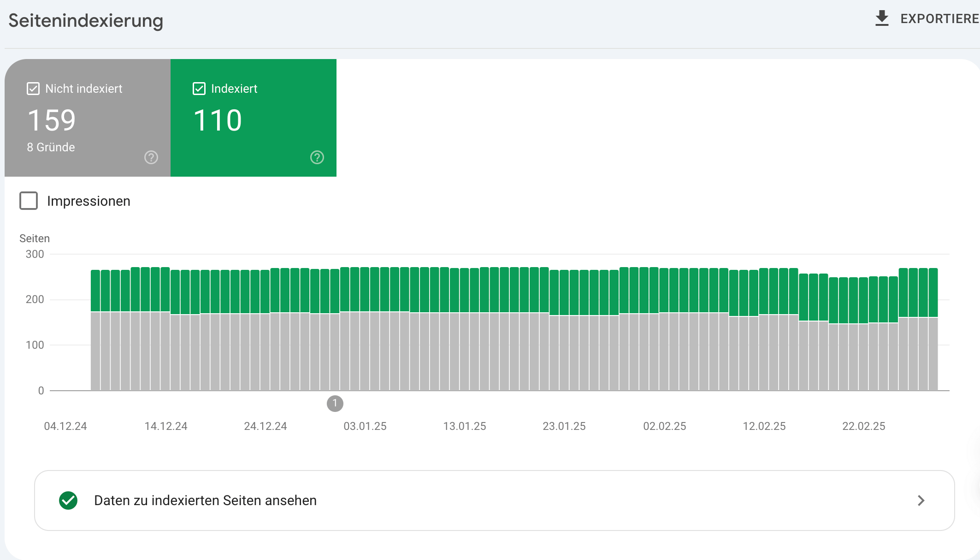The height and width of the screenshot is (560, 980).
Task: Uncheck the Nicht indexiert checkbox
Action: [x=33, y=89]
